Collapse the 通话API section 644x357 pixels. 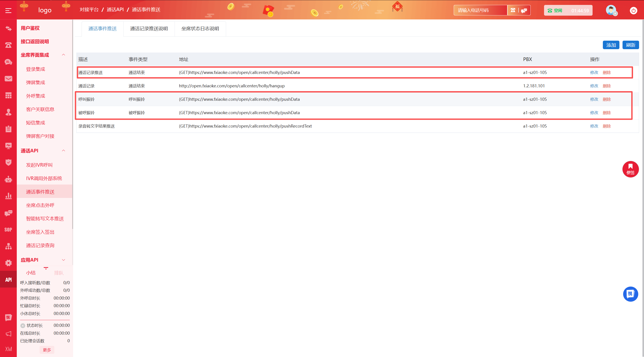(64, 151)
